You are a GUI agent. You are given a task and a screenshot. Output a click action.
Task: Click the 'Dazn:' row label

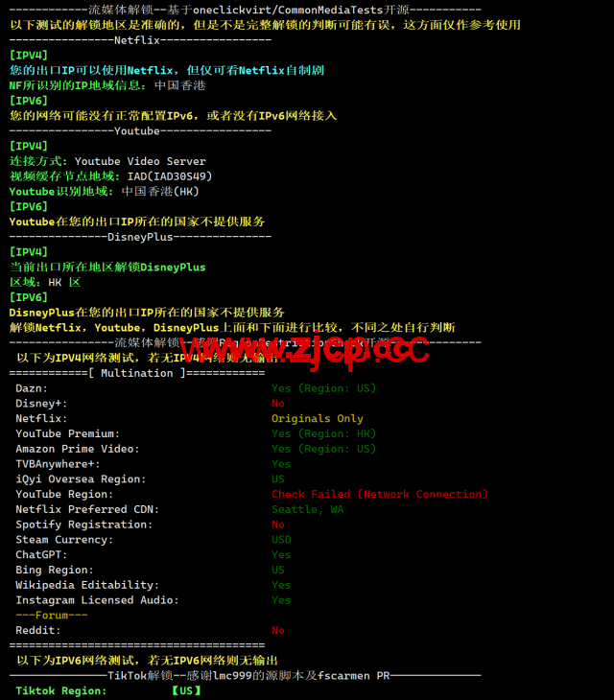pyautogui.click(x=32, y=388)
